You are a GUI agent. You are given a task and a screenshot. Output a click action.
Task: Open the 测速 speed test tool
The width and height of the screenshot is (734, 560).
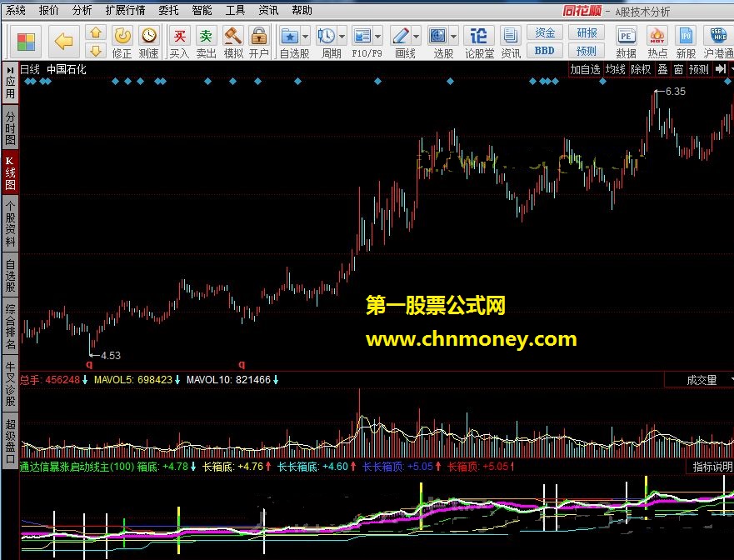(149, 42)
